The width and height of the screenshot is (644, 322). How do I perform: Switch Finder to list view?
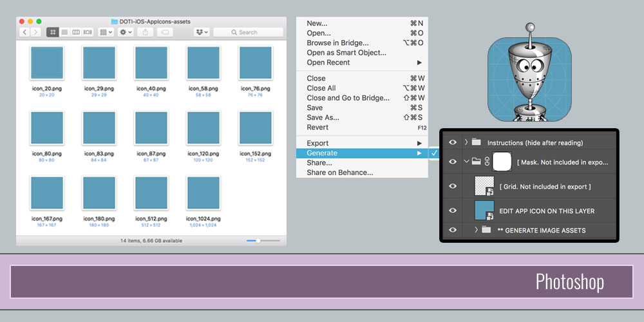click(x=64, y=32)
